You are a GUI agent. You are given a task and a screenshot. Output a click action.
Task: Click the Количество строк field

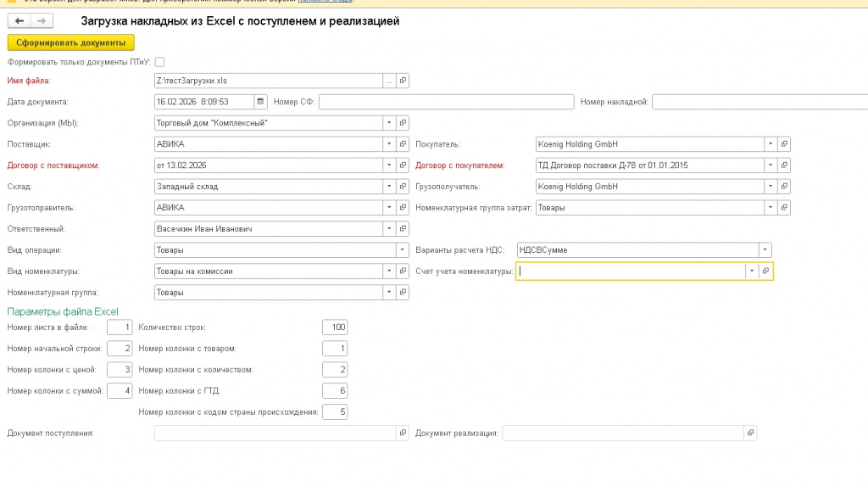pyautogui.click(x=335, y=327)
